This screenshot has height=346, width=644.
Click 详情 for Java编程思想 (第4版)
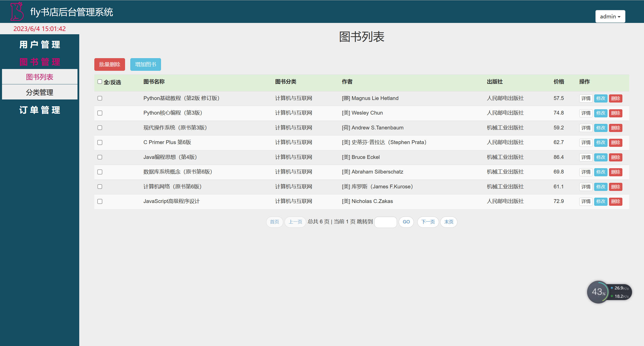tap(586, 157)
